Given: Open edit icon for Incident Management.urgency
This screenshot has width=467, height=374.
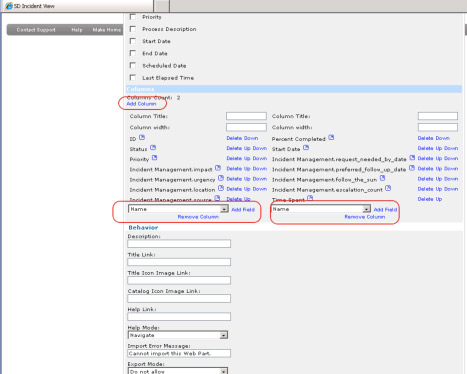Looking at the screenshot, I should [221, 178].
